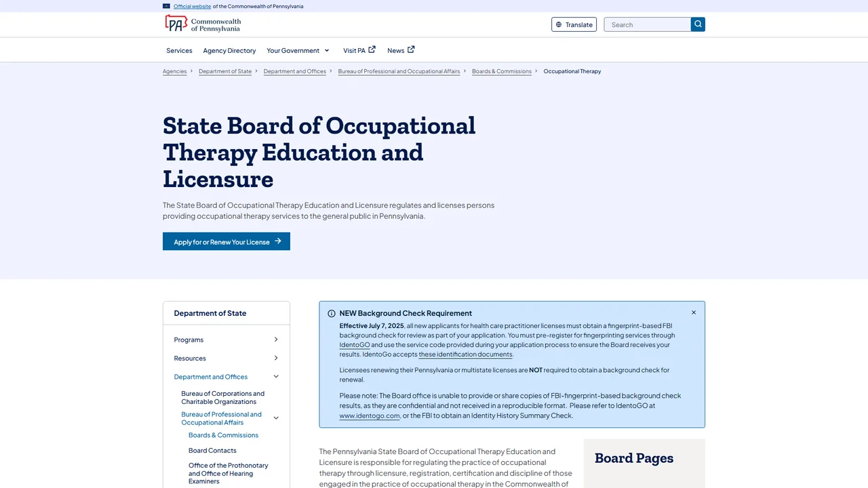The width and height of the screenshot is (868, 488).
Task: Open Department and Offices breadcrumb
Action: pos(295,71)
